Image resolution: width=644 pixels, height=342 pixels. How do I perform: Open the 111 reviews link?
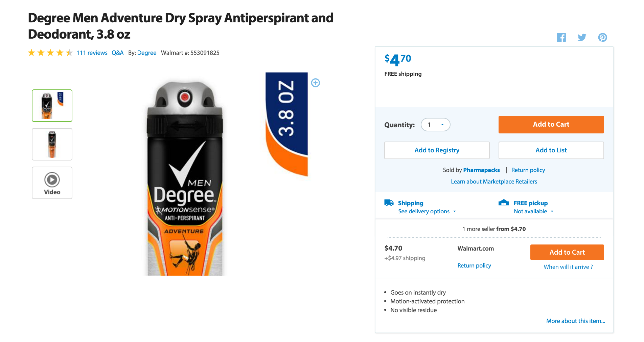pyautogui.click(x=92, y=53)
